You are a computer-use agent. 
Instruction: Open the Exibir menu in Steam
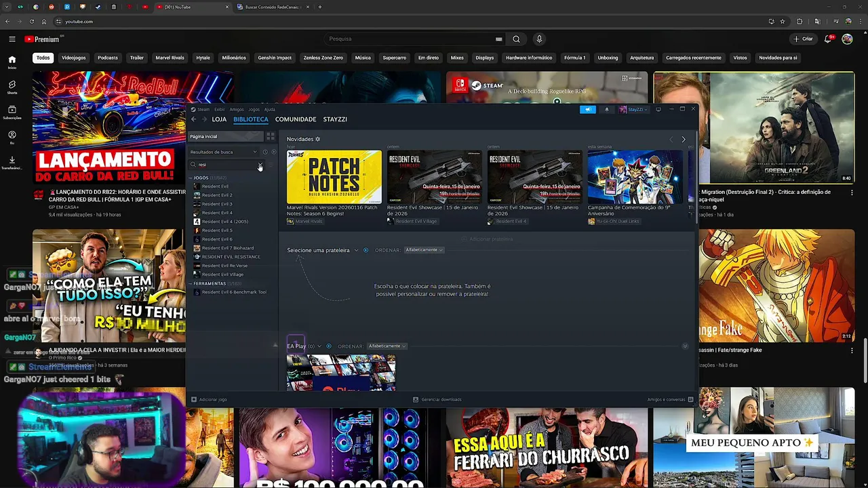(220, 109)
